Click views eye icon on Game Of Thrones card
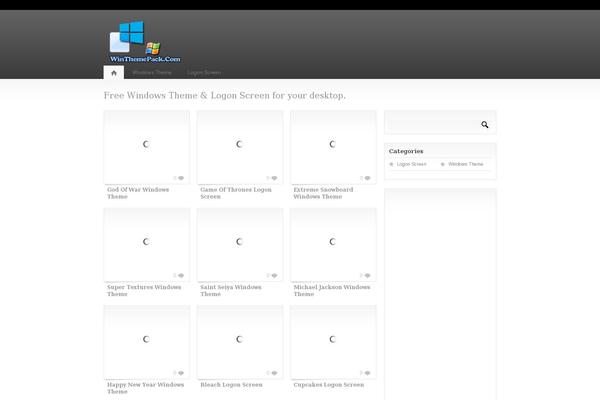 [274, 178]
